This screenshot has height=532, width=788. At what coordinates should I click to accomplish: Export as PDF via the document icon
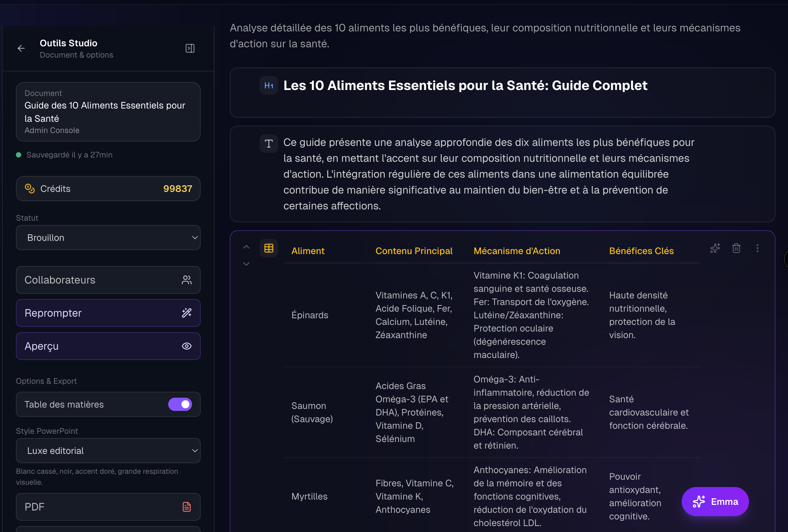pos(186,507)
